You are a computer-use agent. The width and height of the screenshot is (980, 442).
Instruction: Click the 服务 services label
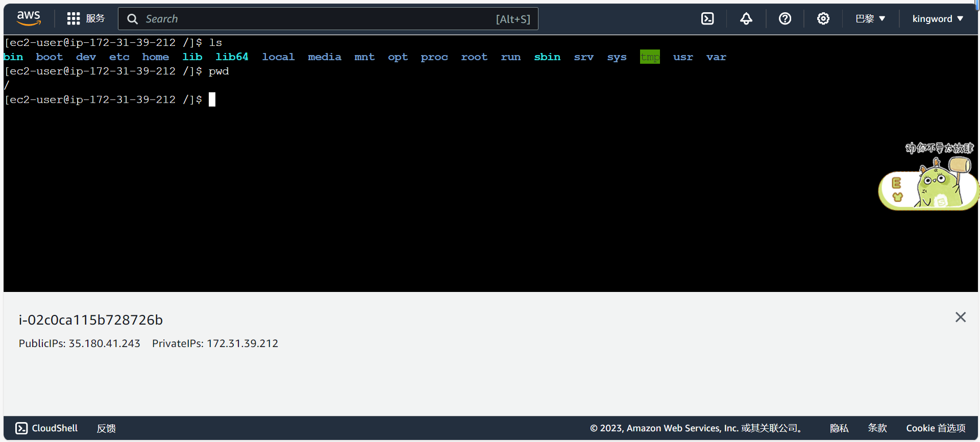tap(95, 19)
